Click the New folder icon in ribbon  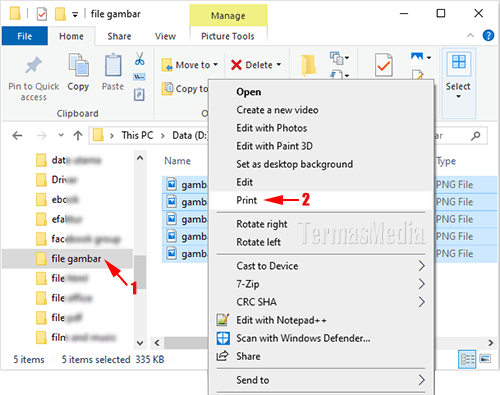click(309, 65)
